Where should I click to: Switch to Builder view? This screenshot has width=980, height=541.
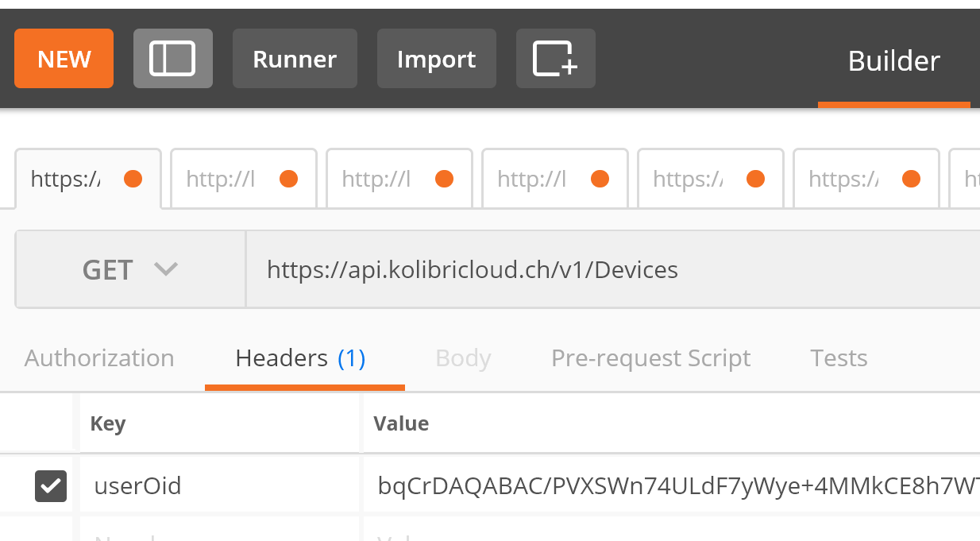click(894, 61)
